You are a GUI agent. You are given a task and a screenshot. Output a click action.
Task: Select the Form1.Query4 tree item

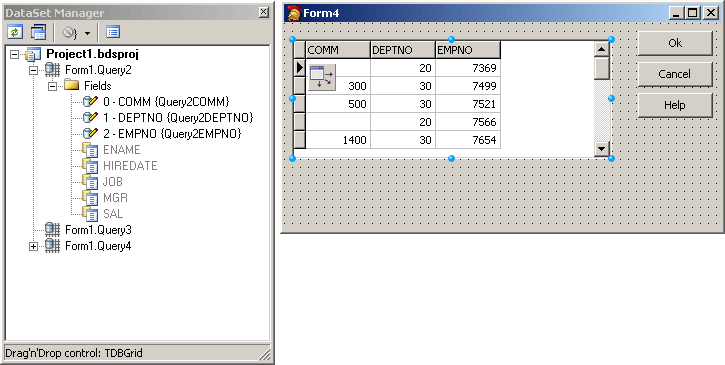pyautogui.click(x=98, y=246)
